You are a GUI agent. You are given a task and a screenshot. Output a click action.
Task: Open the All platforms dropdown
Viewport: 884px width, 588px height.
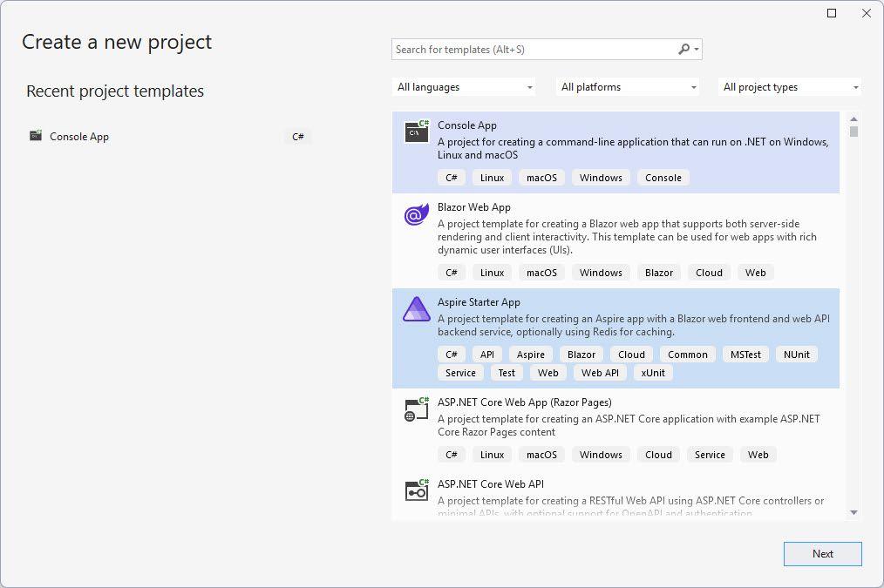[x=628, y=87]
